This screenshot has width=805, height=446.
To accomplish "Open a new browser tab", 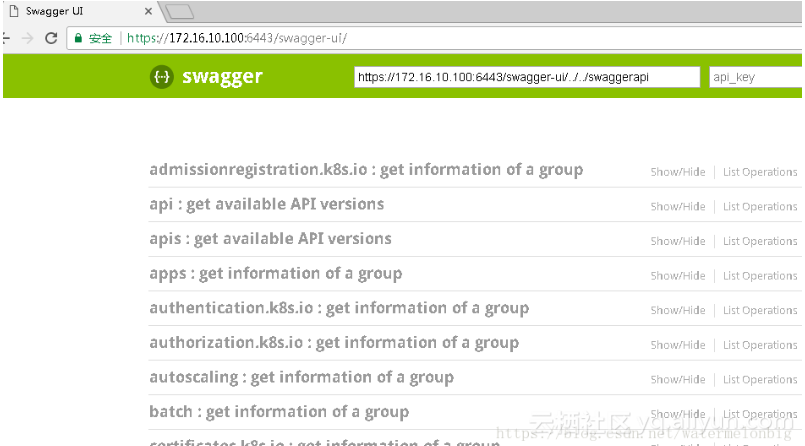I will pos(180,11).
